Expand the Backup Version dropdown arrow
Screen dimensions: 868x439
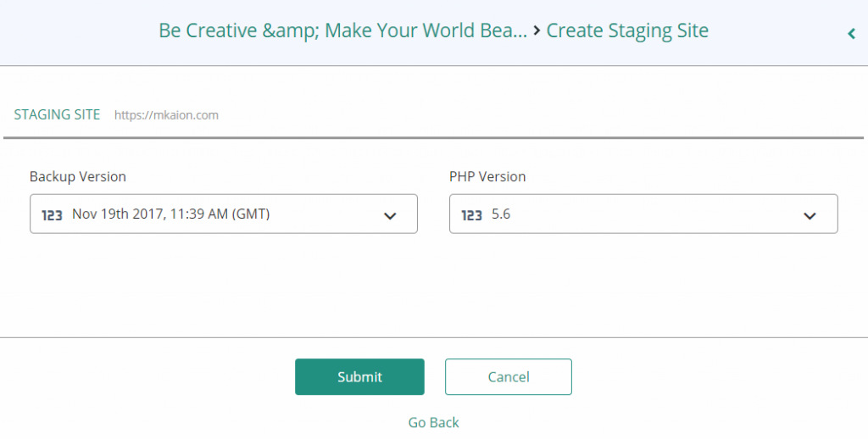click(x=390, y=215)
